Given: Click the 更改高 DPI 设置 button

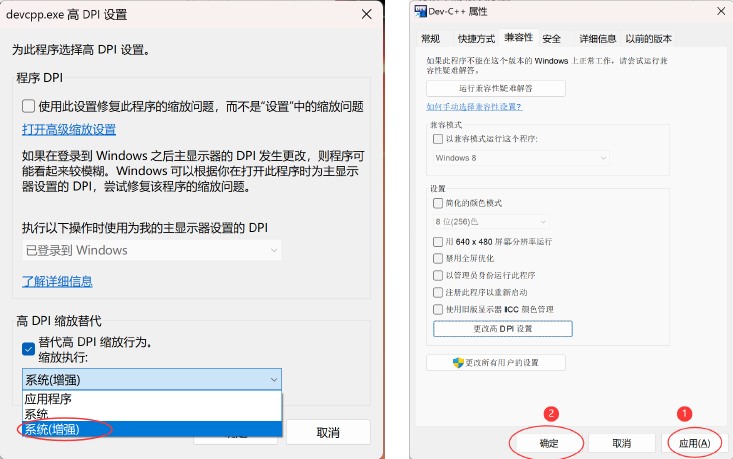Looking at the screenshot, I should coord(503,329).
